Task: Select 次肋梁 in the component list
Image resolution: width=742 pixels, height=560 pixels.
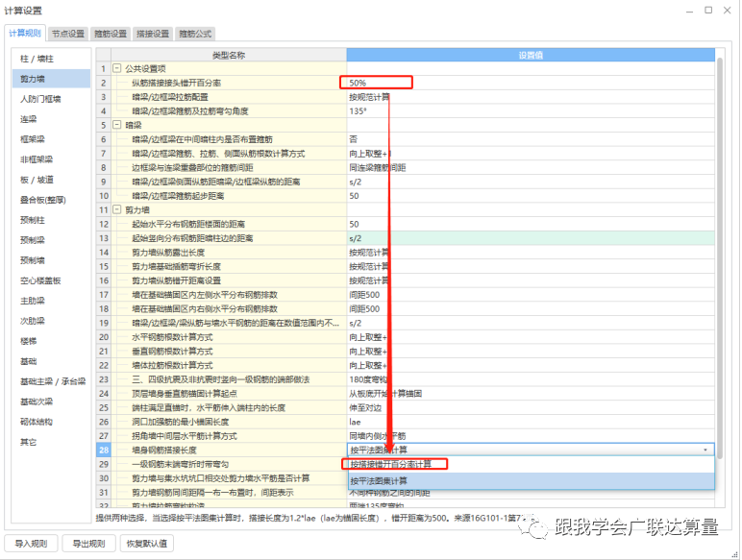Action: pyautogui.click(x=51, y=321)
